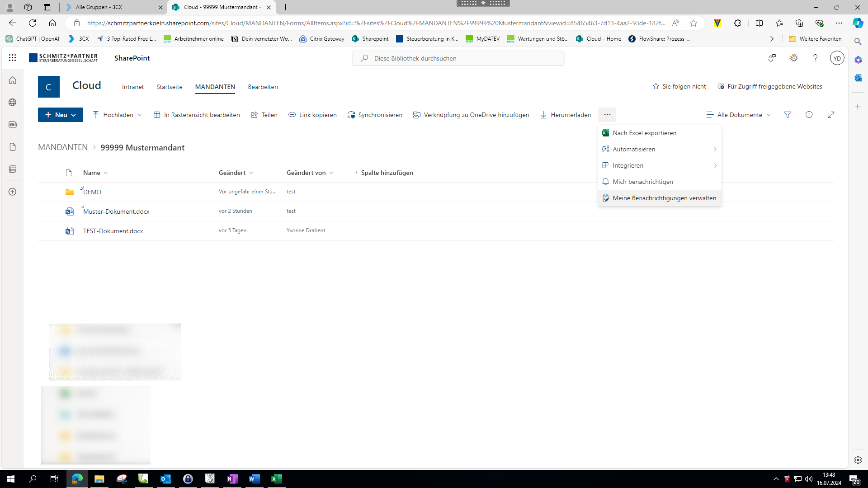The width and height of the screenshot is (868, 488).
Task: Open the SharePoint settings gear
Action: (x=794, y=58)
